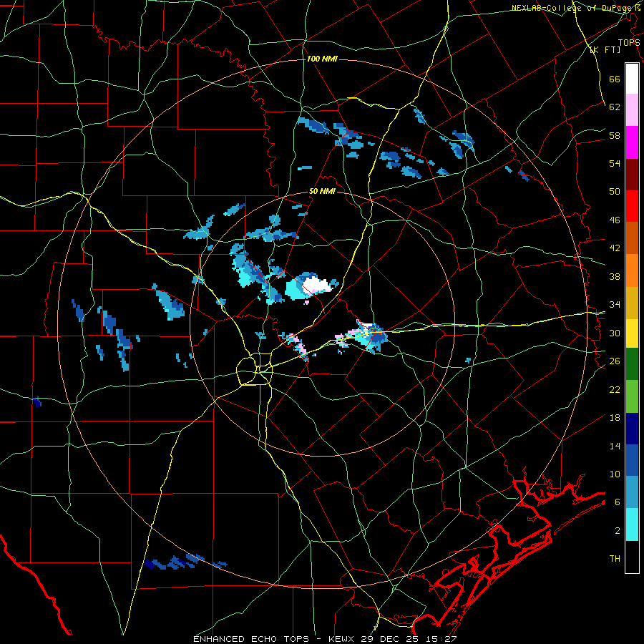Click the bright red legend swatch near 46

(x=632, y=206)
